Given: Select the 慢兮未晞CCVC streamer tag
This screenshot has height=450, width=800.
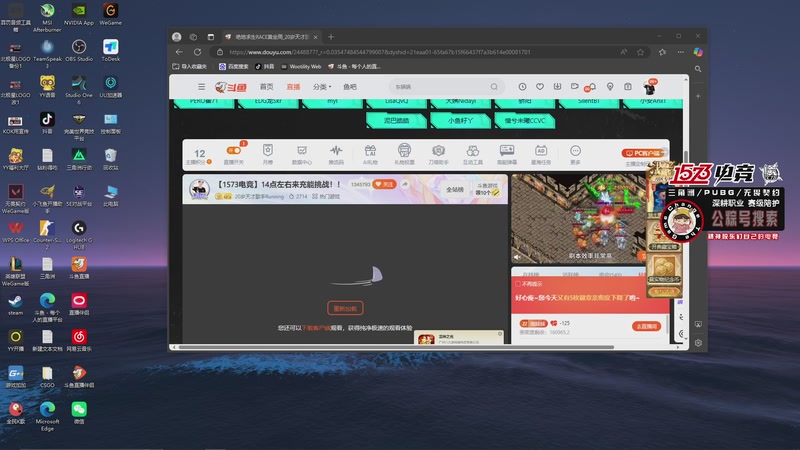Looking at the screenshot, I should [524, 120].
